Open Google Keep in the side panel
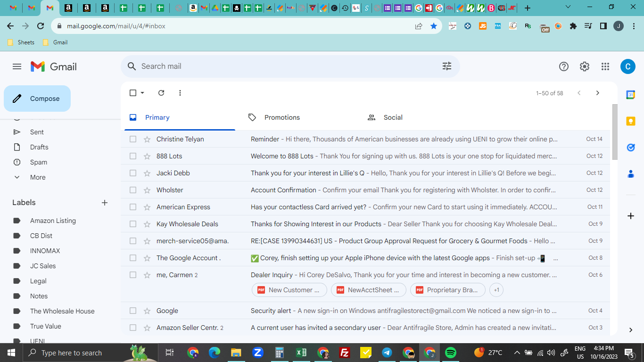Viewport: 644px width, 362px height. (631, 121)
